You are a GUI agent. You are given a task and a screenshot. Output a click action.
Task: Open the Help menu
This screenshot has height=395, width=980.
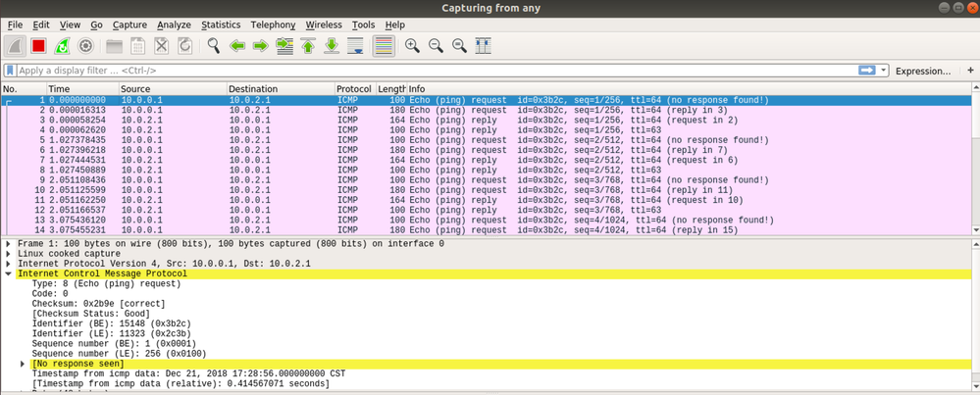tap(395, 25)
